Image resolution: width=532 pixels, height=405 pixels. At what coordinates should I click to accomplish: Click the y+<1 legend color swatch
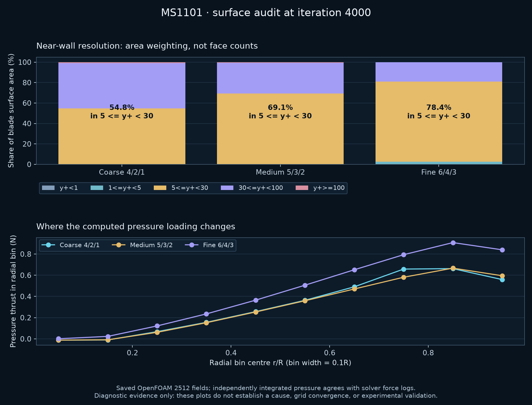pyautogui.click(x=48, y=188)
